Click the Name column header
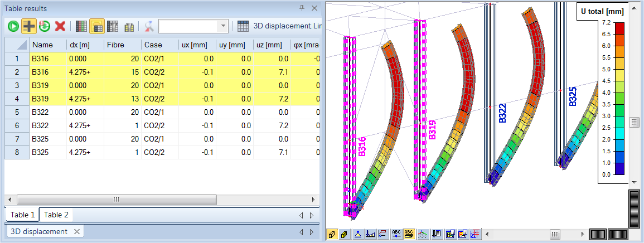Viewport: 644px width, 243px height. [42, 45]
